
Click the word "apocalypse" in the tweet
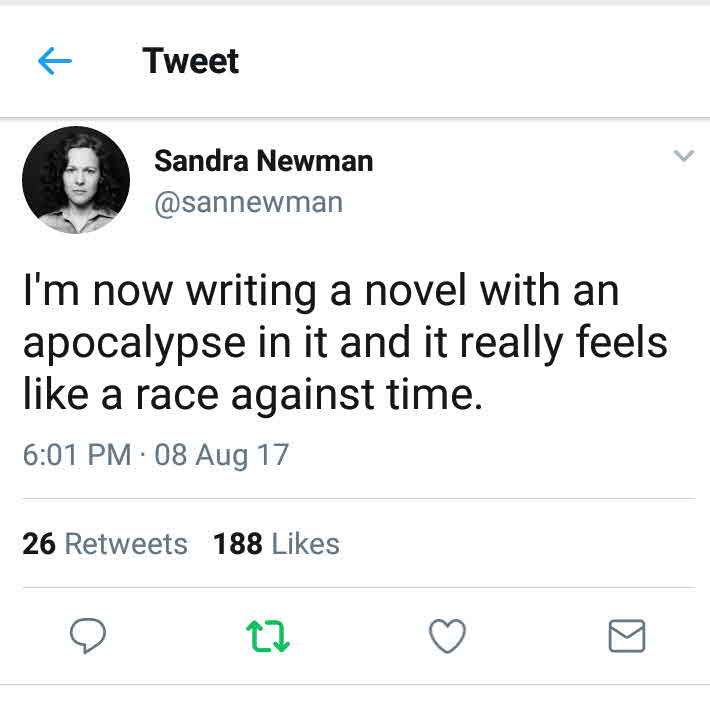(134, 345)
